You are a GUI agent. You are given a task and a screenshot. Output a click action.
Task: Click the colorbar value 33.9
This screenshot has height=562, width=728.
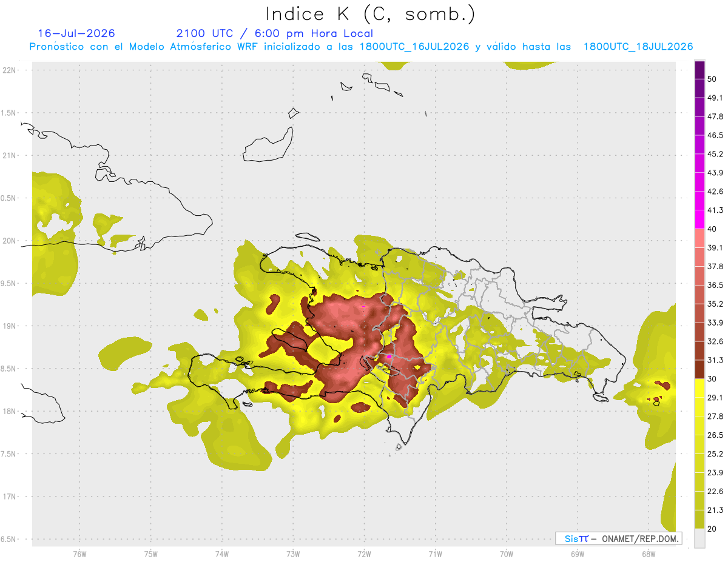tap(715, 323)
